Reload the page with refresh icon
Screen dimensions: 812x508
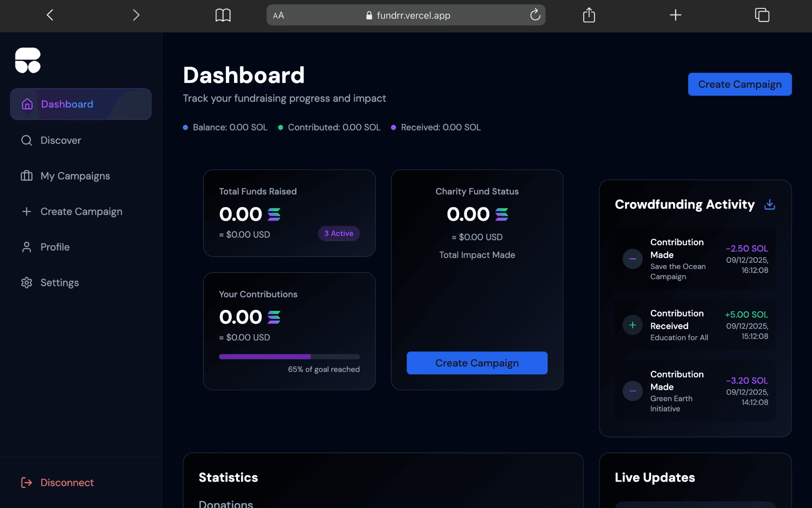[x=535, y=15]
